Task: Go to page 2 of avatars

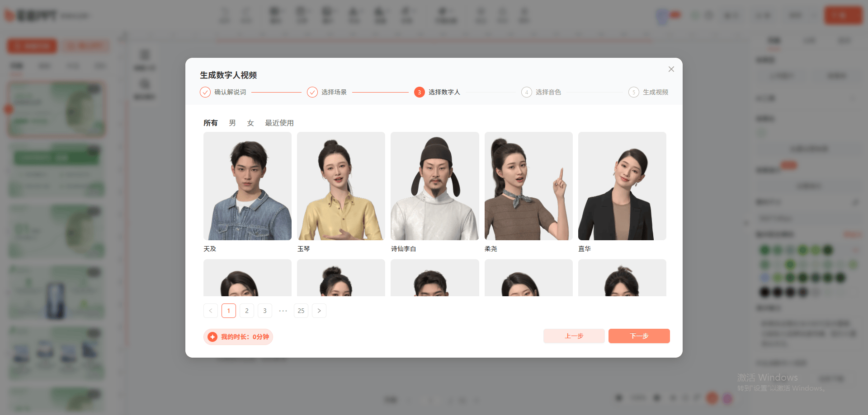Action: click(247, 311)
